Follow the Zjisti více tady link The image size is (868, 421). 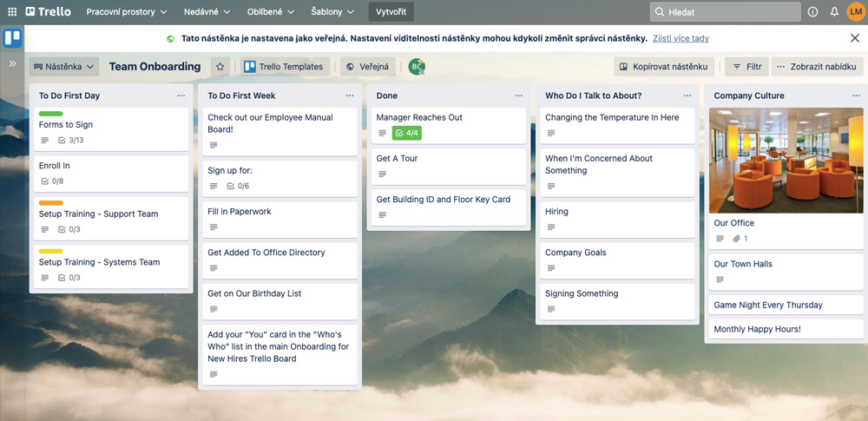[681, 39]
